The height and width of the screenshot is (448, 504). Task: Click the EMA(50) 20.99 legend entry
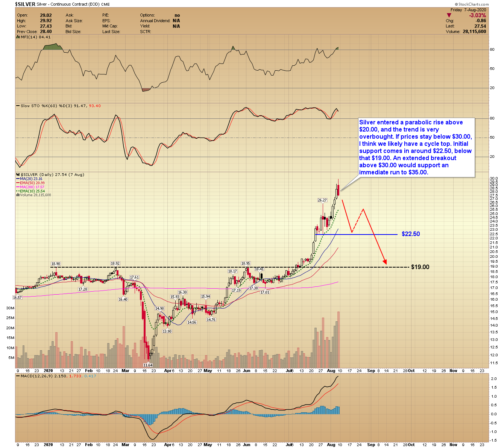tap(32, 183)
